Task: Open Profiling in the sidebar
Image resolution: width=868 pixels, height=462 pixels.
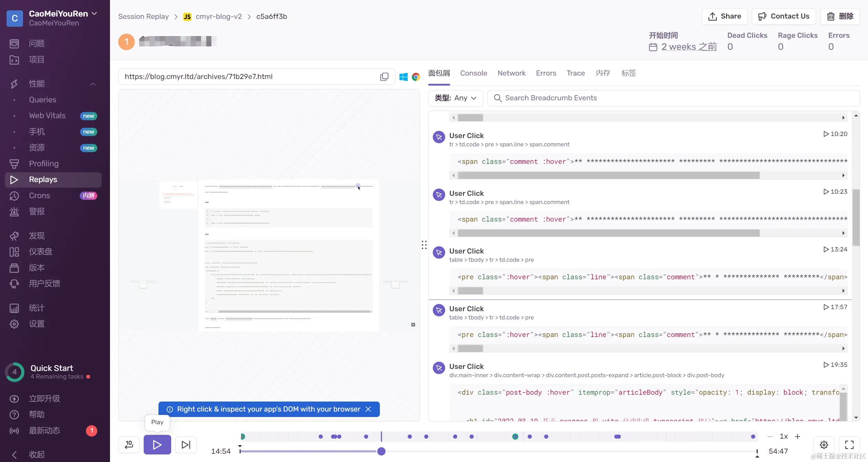Action: (44, 164)
